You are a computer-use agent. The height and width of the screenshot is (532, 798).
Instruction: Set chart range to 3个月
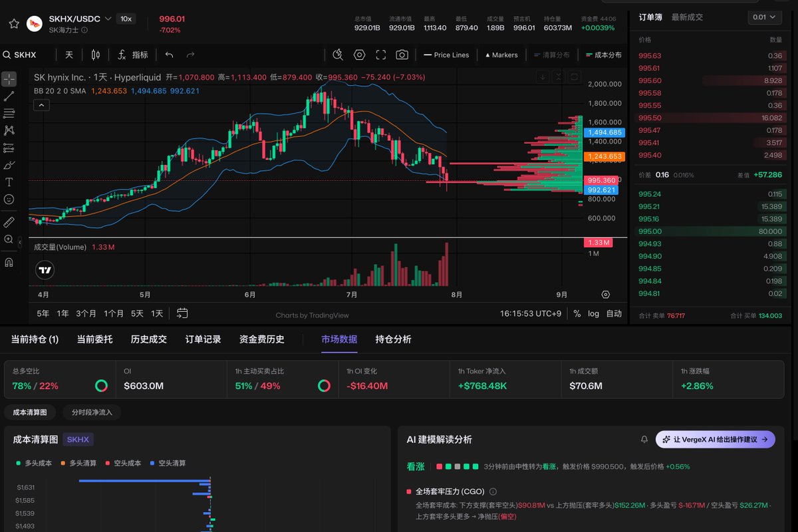[86, 313]
